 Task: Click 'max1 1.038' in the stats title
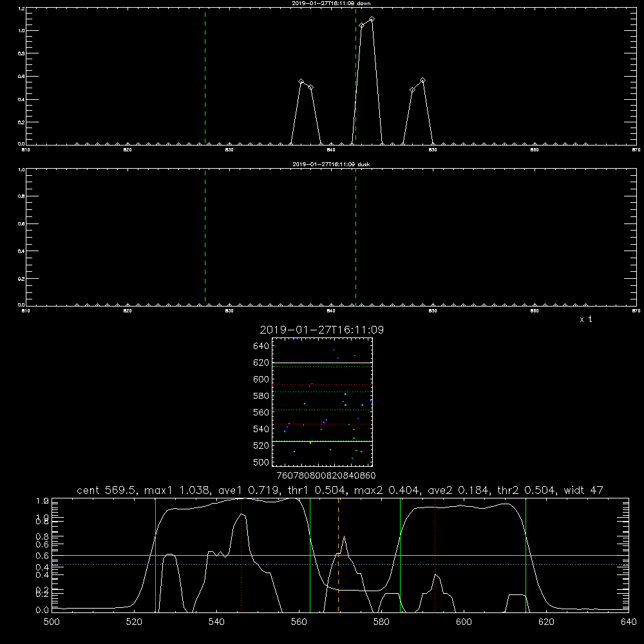point(177,490)
